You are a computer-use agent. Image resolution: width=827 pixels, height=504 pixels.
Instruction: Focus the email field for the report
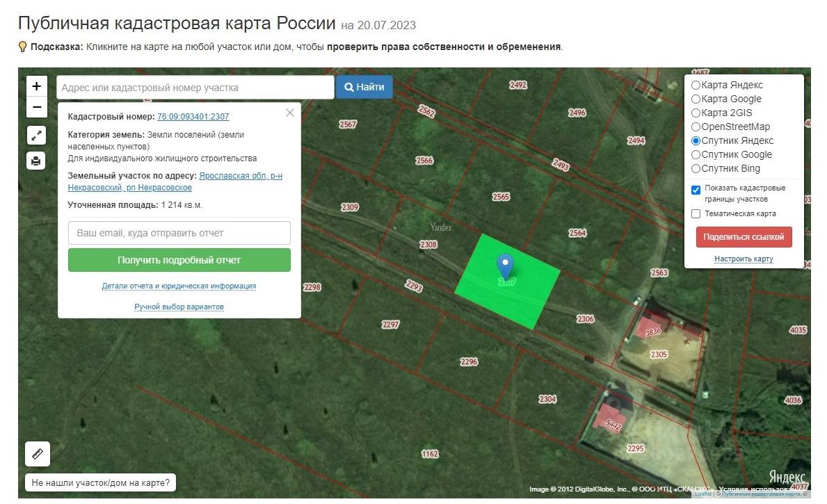(179, 233)
